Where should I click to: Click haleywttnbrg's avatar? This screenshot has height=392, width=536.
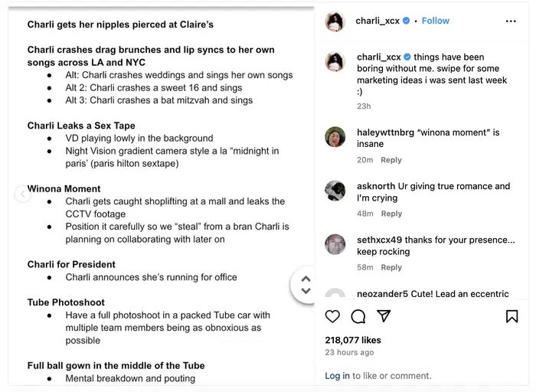(x=335, y=137)
